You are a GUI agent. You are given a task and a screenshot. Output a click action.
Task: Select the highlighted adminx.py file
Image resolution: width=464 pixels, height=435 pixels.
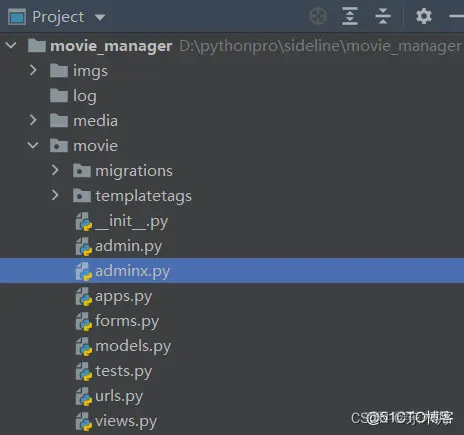232,271
